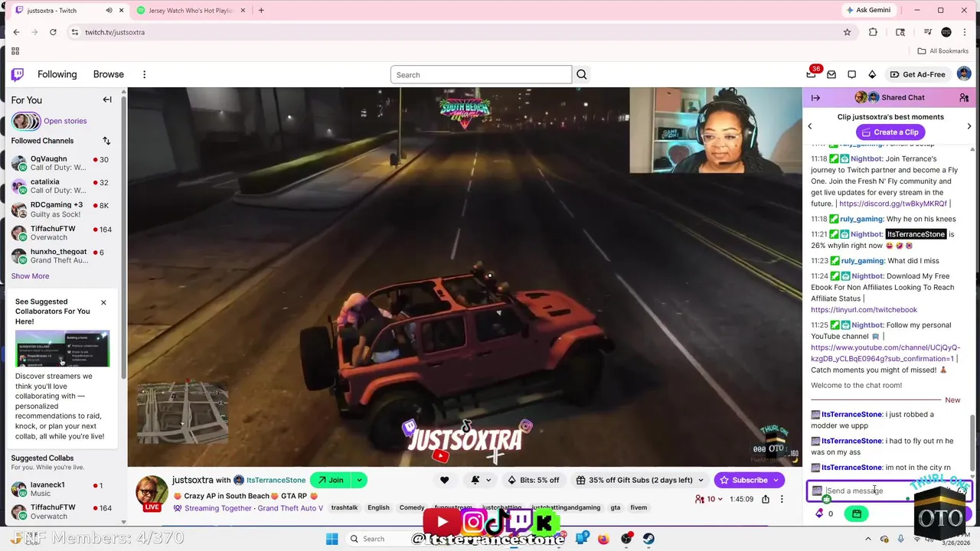The width and height of the screenshot is (980, 551).
Task: Click the Get Ad-Free button
Action: click(x=917, y=74)
